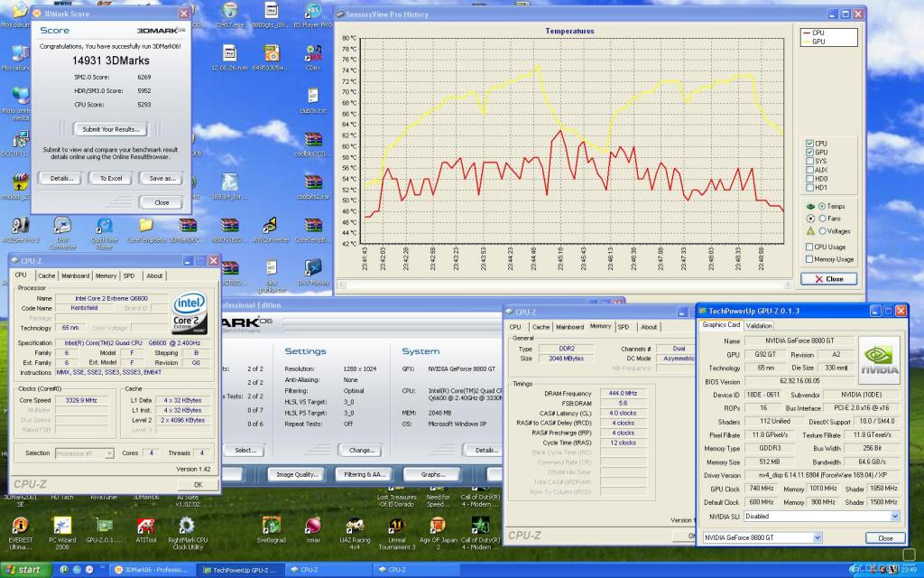Image resolution: width=924 pixels, height=578 pixels.
Task: Enable the AUX sensor checkbox
Action: 809,170
